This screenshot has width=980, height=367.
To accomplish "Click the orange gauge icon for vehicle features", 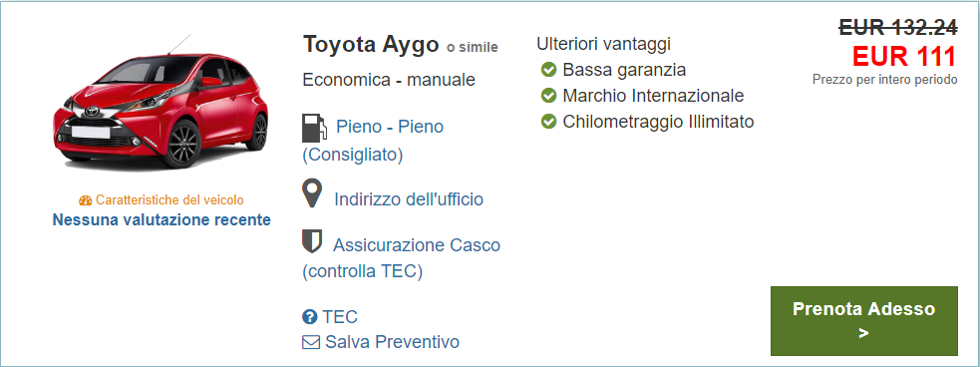I will 86,200.
